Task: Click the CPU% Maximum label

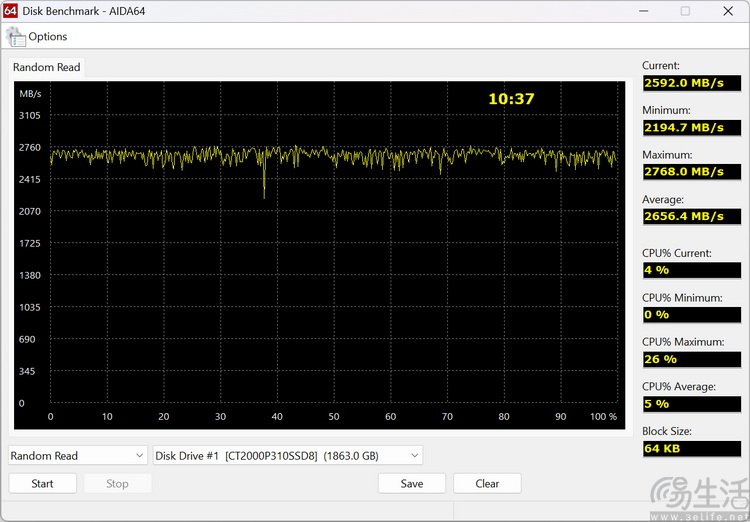Action: [x=683, y=342]
